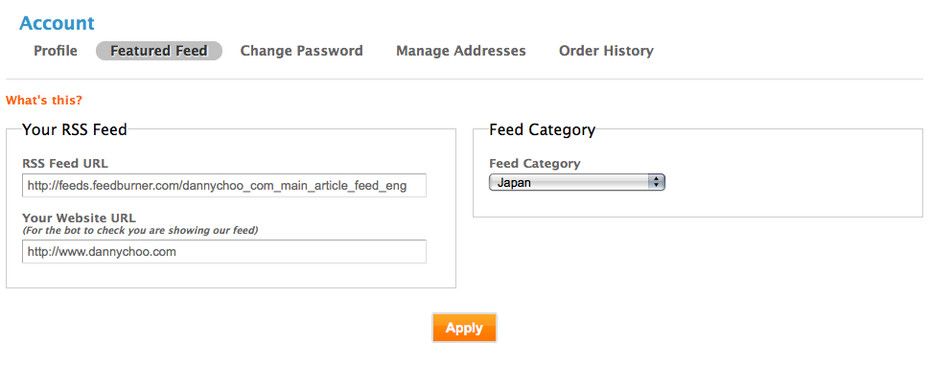Viewport: 930px width, 367px height.
Task: Click the up-down arrows on Japan dropdown
Action: tap(656, 183)
